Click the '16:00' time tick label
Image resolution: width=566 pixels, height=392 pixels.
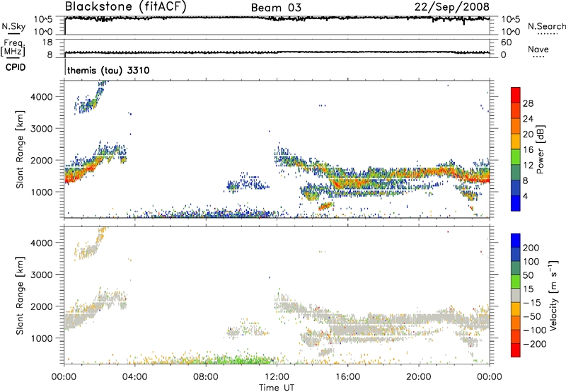(347, 377)
